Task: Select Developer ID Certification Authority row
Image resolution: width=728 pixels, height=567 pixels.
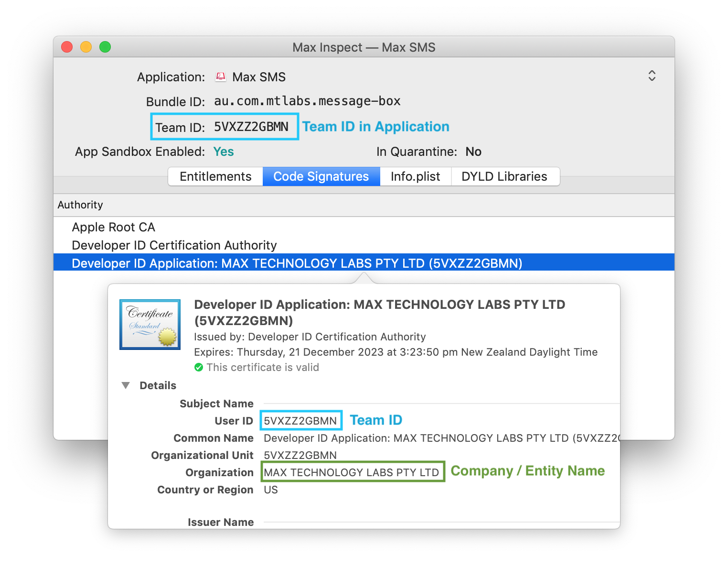Action: pyautogui.click(x=174, y=245)
